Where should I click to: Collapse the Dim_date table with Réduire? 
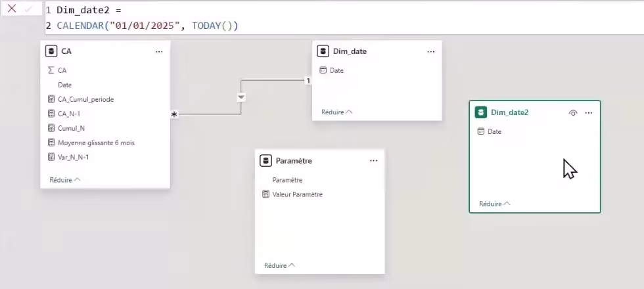tap(336, 112)
